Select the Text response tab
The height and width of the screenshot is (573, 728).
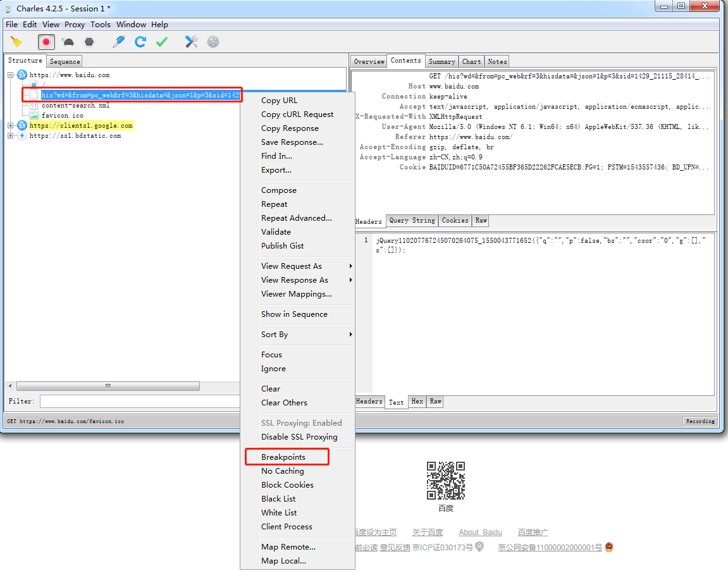point(396,402)
